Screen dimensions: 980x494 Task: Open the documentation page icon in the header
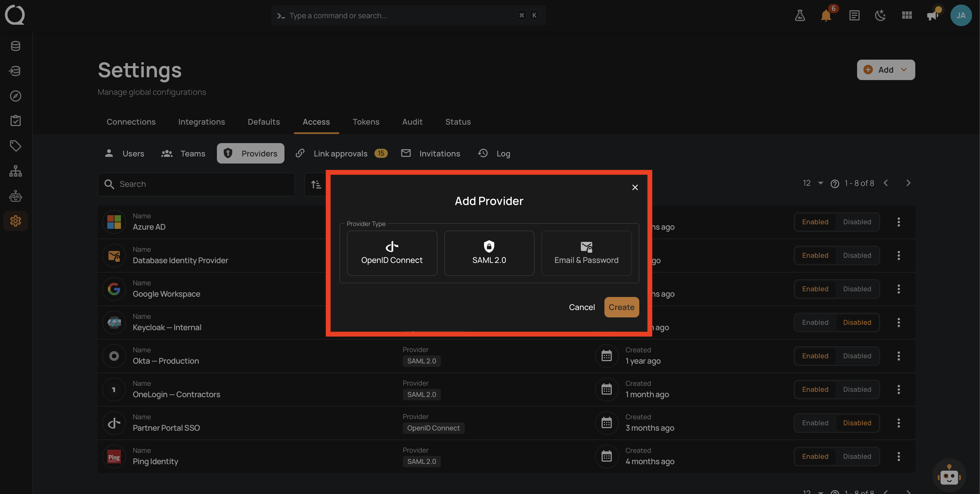click(x=854, y=16)
